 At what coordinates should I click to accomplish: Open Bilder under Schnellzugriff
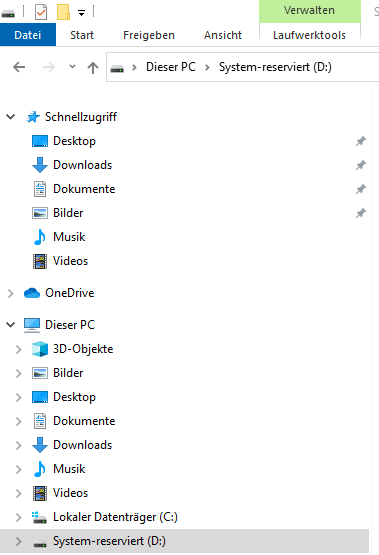click(x=68, y=213)
